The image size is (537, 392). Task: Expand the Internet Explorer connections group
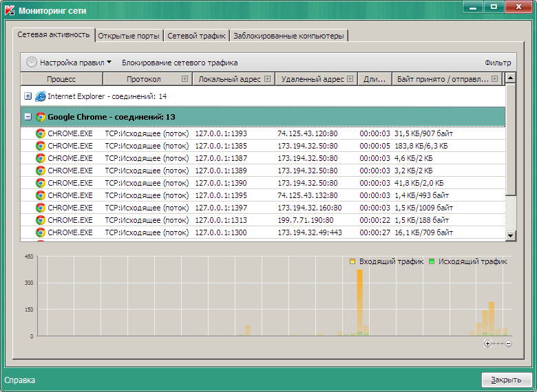coord(28,96)
